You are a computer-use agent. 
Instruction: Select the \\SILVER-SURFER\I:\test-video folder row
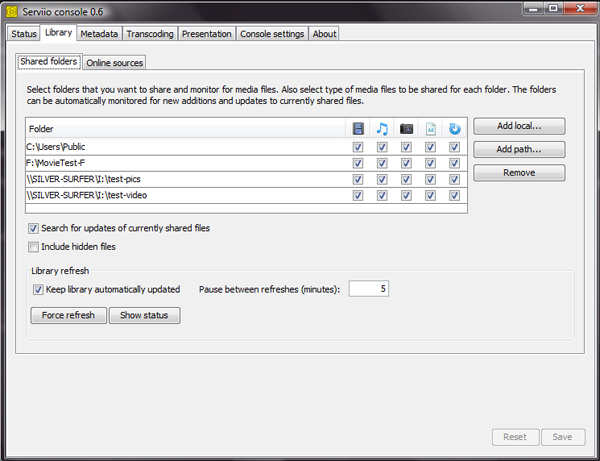[x=180, y=195]
